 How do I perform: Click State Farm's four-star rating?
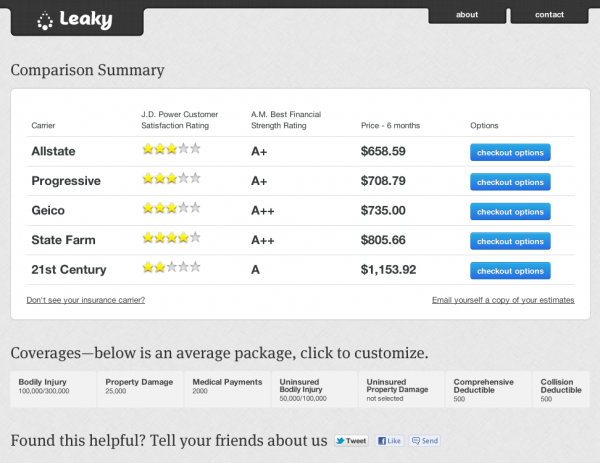pos(171,239)
